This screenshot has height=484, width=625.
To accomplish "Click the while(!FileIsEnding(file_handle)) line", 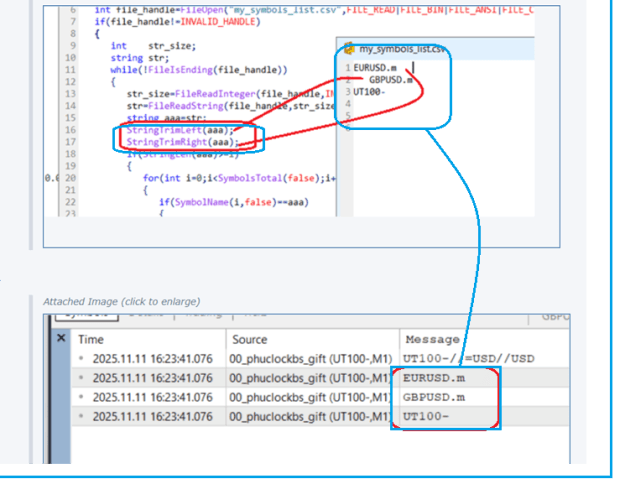I will (x=199, y=70).
